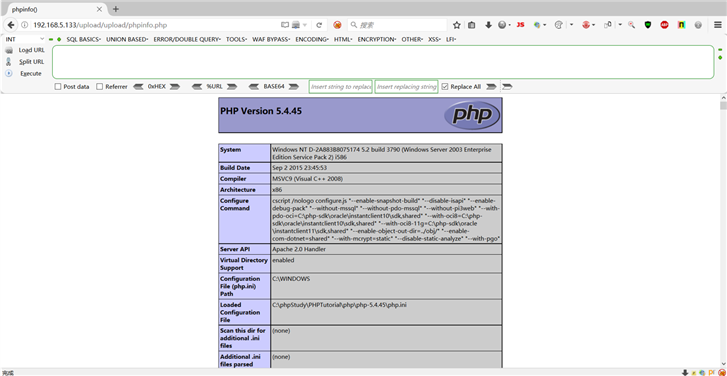Screen dimensions: 727x376
Task: Click the left arrow of %URL decode
Action: pos(197,87)
